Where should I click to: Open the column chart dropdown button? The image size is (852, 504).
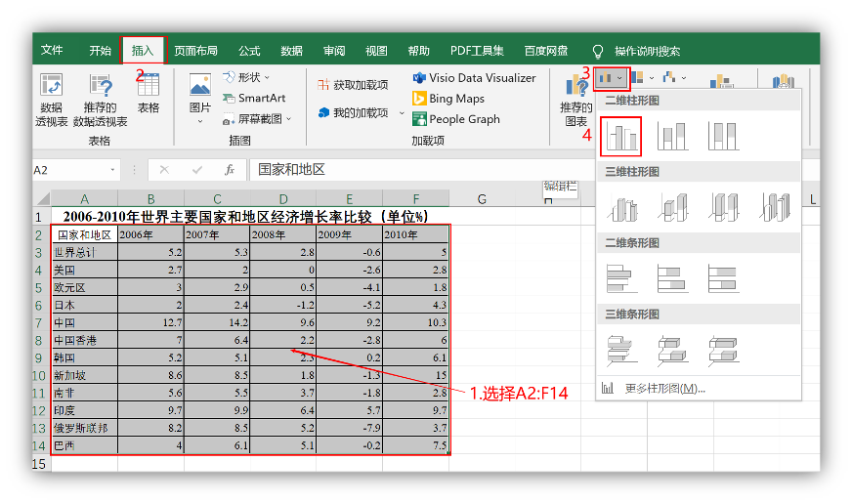(612, 78)
